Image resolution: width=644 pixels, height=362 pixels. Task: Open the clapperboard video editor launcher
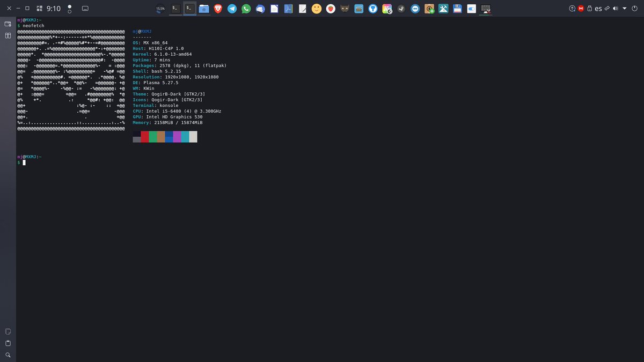[359, 9]
